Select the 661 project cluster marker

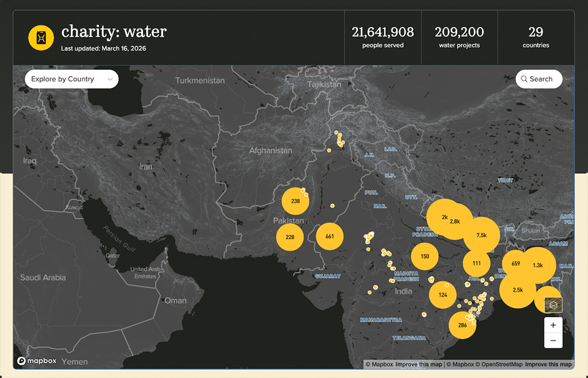coord(330,236)
